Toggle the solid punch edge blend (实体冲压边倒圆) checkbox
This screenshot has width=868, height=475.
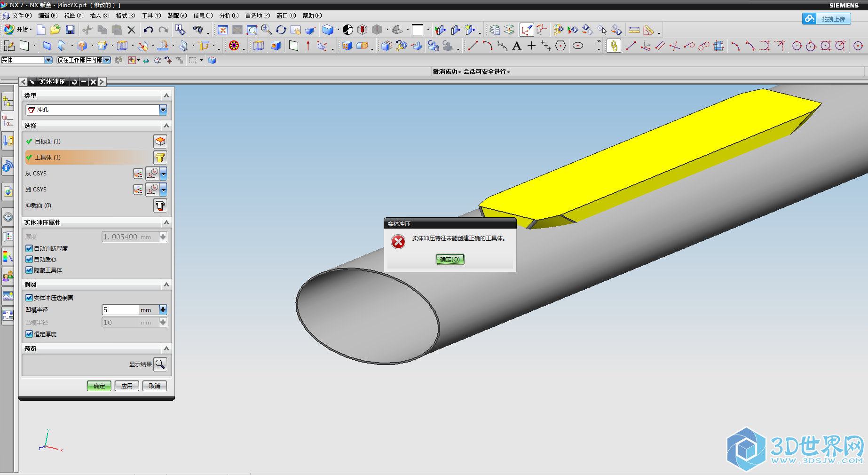click(29, 298)
